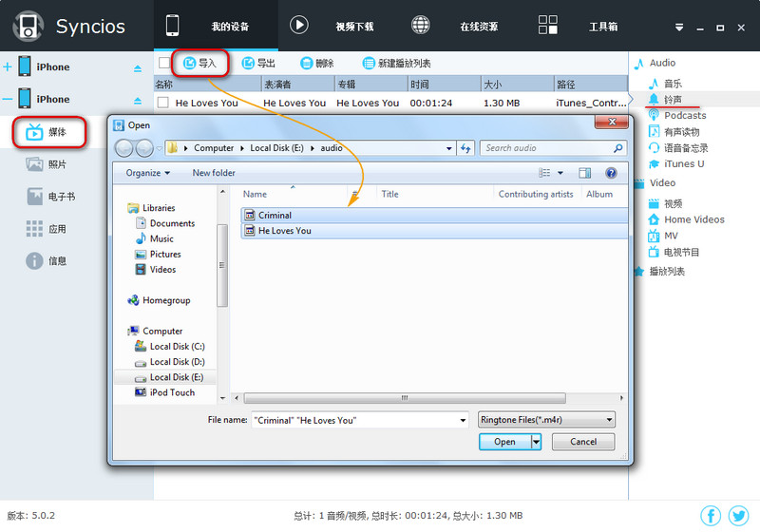
Task: Select 铃声 ringtone category
Action: pyautogui.click(x=666, y=100)
